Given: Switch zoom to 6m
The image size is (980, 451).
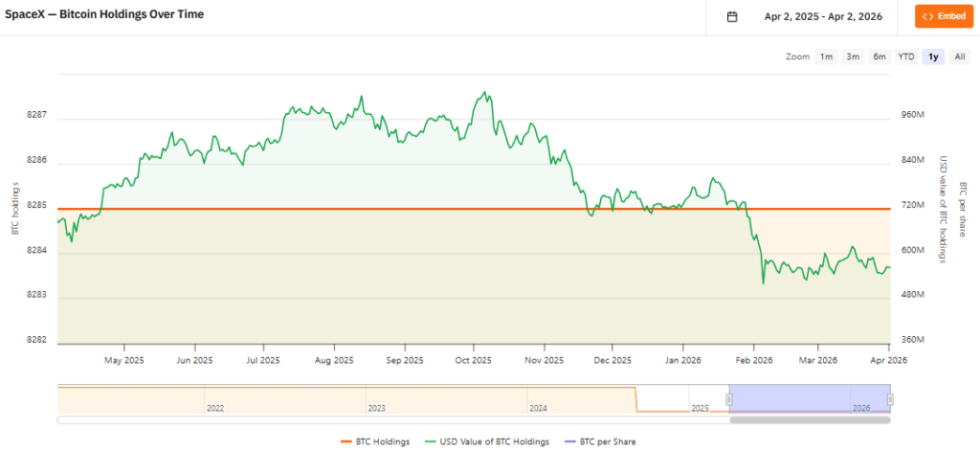Looking at the screenshot, I should pyautogui.click(x=880, y=57).
